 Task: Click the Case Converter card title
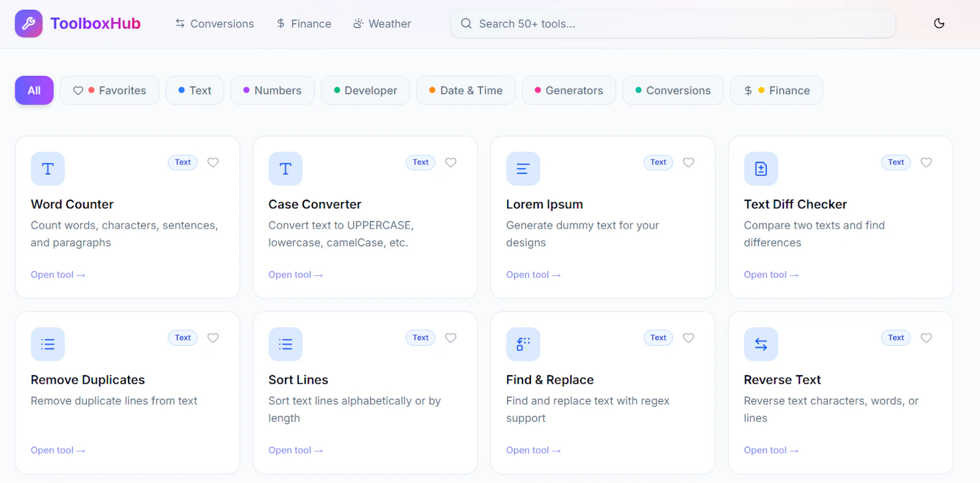[315, 204]
